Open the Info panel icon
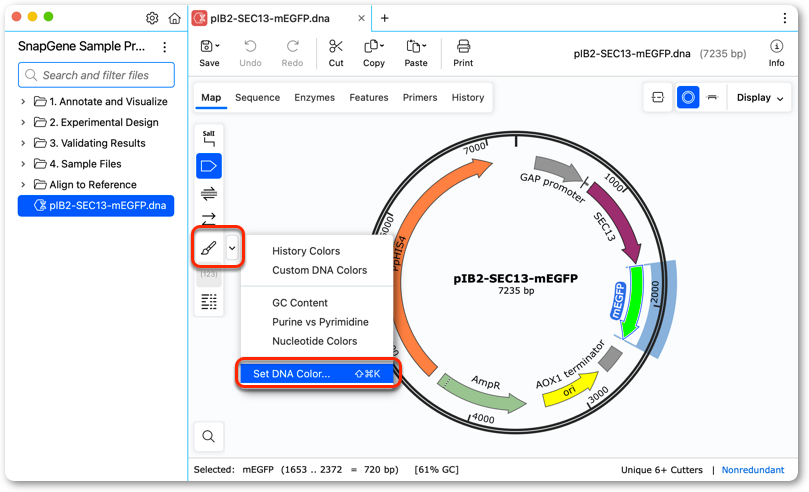The width and height of the screenshot is (809, 492). [776, 46]
